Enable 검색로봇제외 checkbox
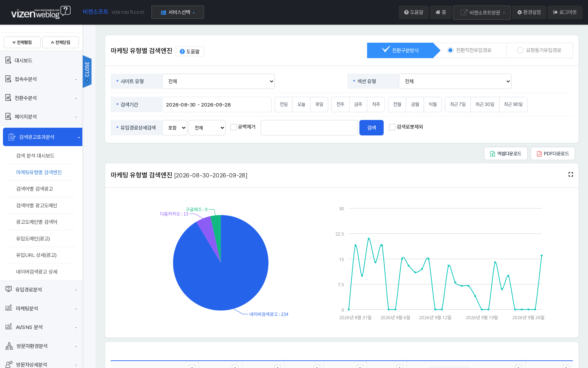The image size is (588, 368). coord(392,127)
